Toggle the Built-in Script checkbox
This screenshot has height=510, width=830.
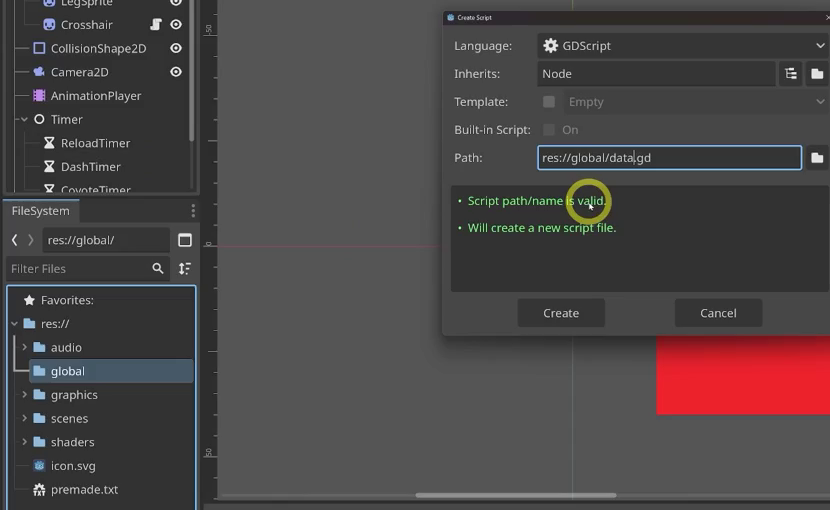(x=549, y=130)
